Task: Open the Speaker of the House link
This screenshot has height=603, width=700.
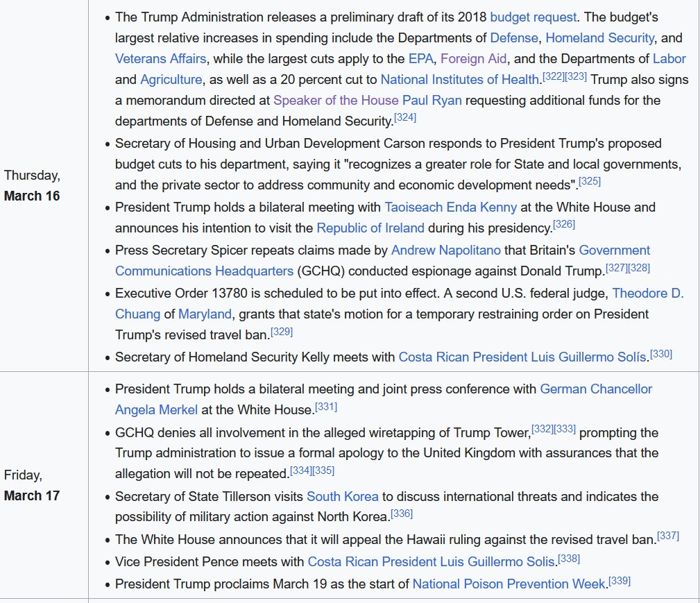Action: (336, 101)
